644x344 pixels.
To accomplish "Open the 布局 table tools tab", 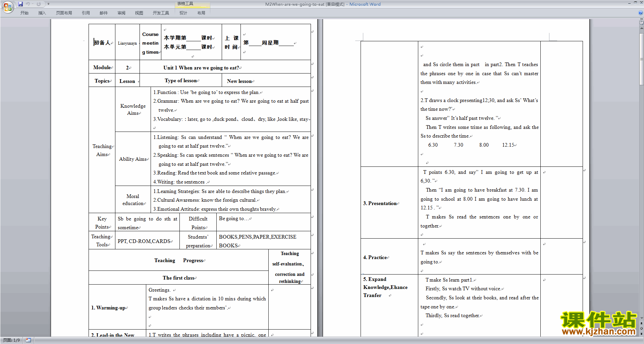I will [201, 13].
